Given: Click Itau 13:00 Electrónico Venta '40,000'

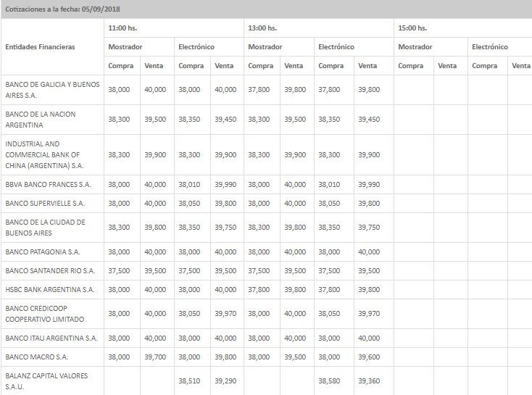Looking at the screenshot, I should pyautogui.click(x=369, y=338).
